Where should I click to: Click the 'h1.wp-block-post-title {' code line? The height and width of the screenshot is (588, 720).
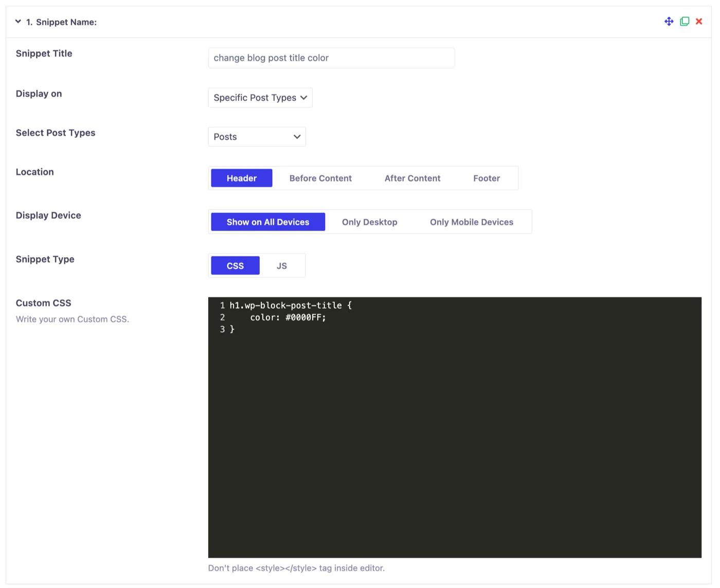(291, 305)
